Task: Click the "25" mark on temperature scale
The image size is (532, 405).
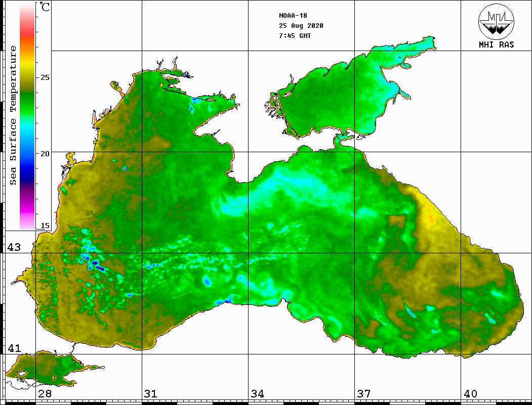Action: point(45,77)
